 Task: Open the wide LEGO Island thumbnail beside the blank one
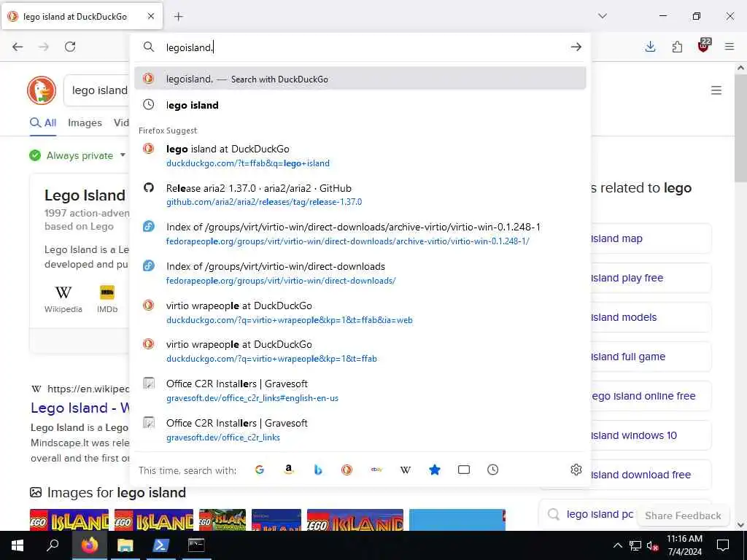click(355, 520)
